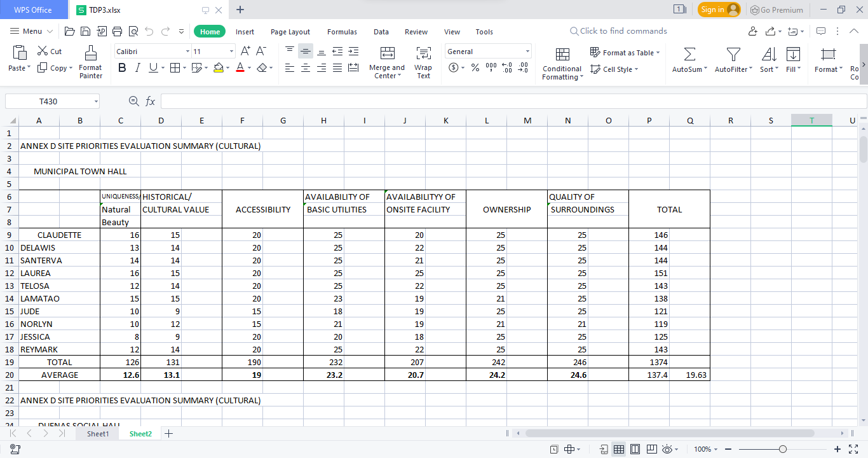Open the Format as Table button

[x=625, y=53]
